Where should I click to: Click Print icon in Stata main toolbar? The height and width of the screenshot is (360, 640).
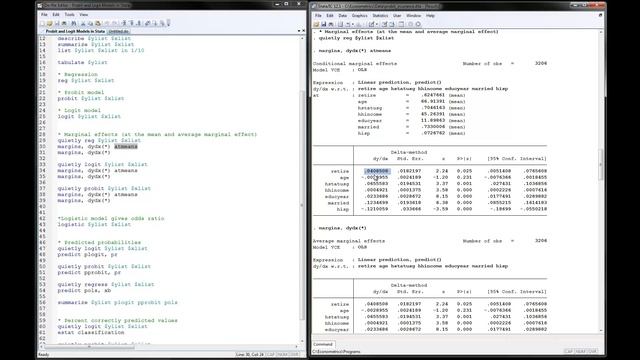click(x=331, y=24)
